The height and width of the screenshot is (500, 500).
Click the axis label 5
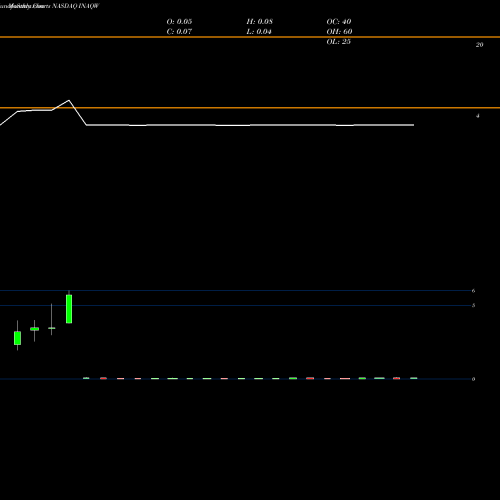[473, 305]
